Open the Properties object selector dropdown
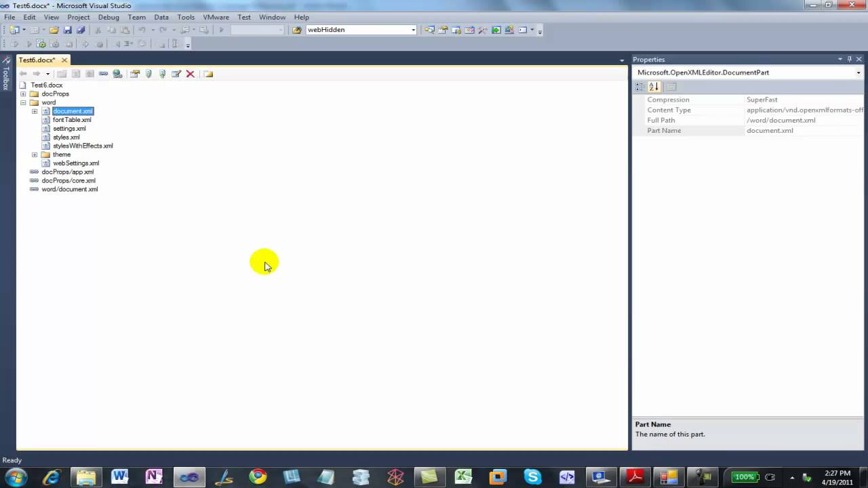 click(859, 73)
